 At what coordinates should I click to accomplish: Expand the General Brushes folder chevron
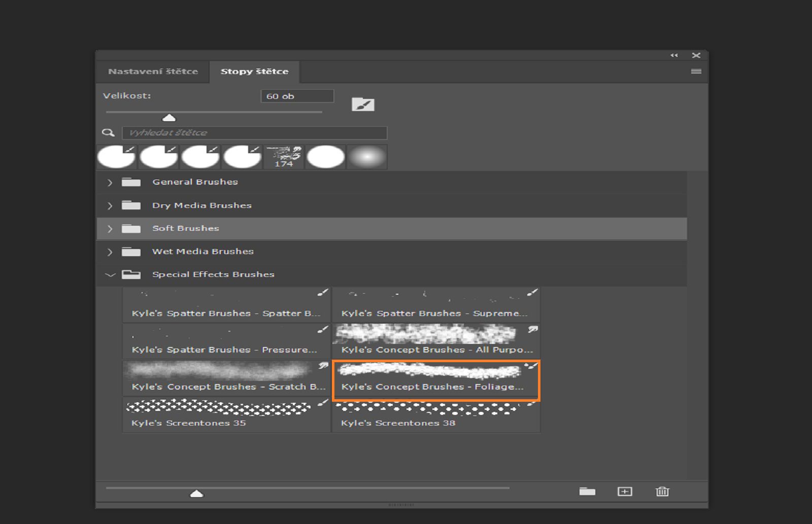[x=110, y=183]
